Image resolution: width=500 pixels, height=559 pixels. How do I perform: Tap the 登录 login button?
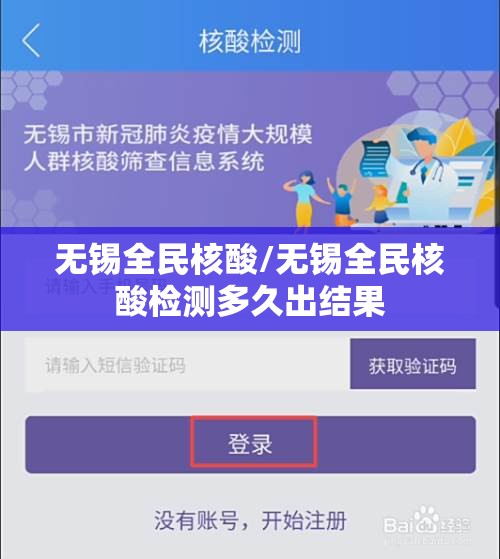pos(251,444)
